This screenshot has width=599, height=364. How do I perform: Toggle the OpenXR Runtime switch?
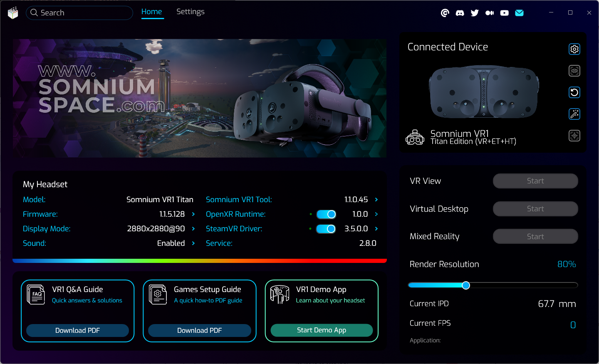coord(326,214)
